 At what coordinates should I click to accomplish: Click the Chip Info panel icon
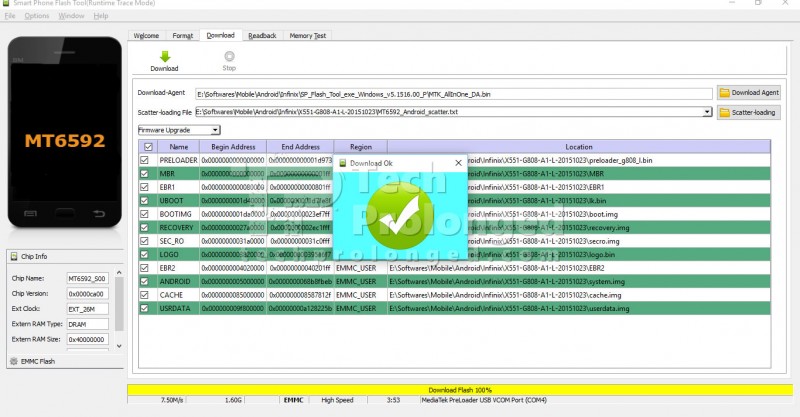(14, 256)
